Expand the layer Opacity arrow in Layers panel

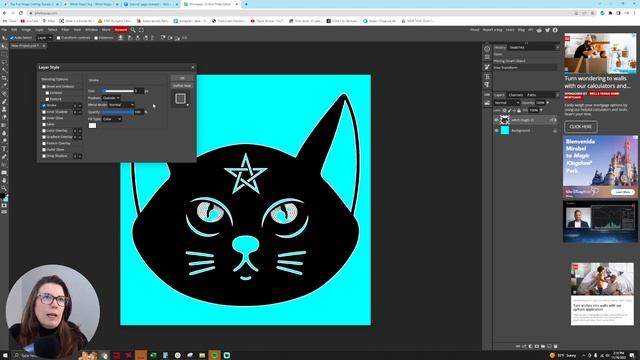click(x=548, y=102)
